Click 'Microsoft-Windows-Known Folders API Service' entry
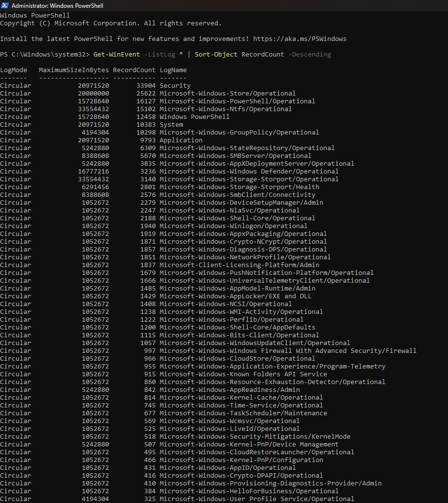 click(x=243, y=374)
